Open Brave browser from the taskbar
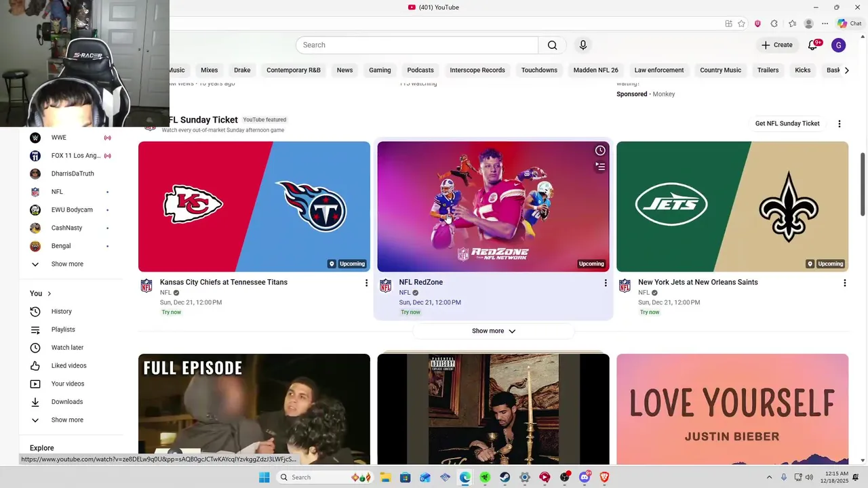 pos(604,477)
